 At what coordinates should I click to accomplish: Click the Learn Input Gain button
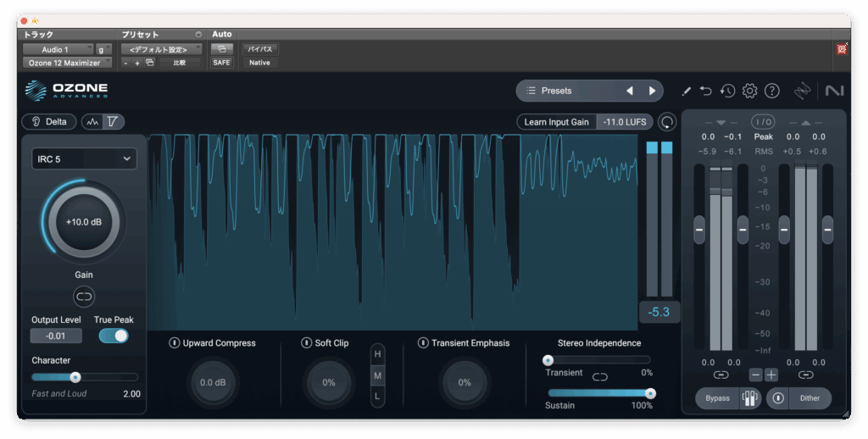click(x=556, y=122)
